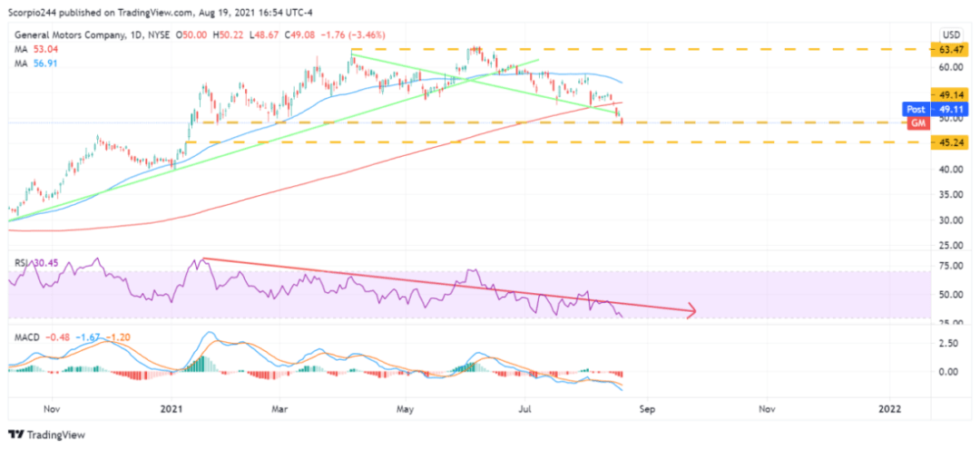Click the red arrowhead on RSI trendline
The width and height of the screenshot is (980, 449).
pos(690,310)
